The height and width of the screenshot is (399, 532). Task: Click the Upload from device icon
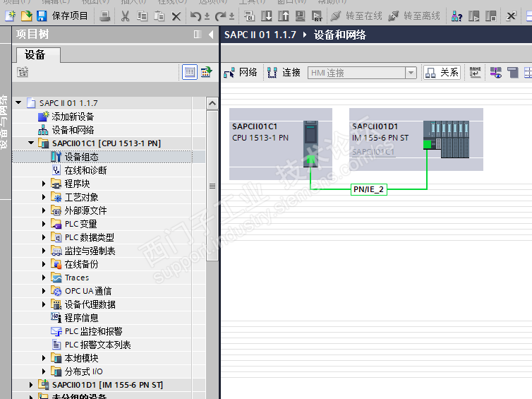click(x=284, y=16)
